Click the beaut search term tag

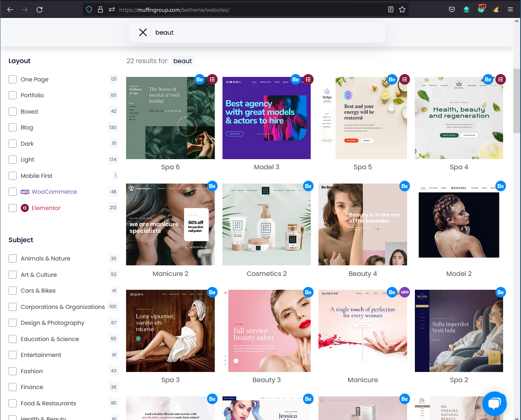182,61
